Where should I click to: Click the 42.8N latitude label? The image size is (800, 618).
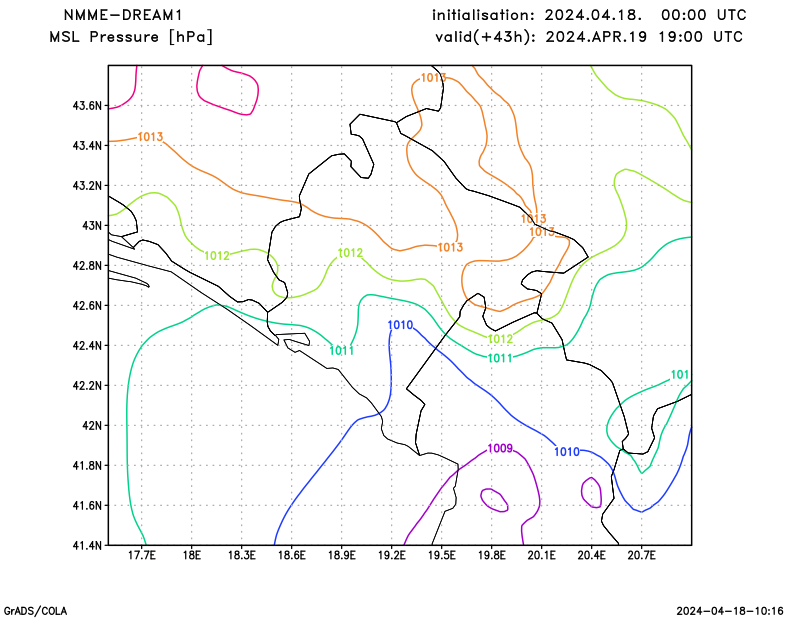87,265
